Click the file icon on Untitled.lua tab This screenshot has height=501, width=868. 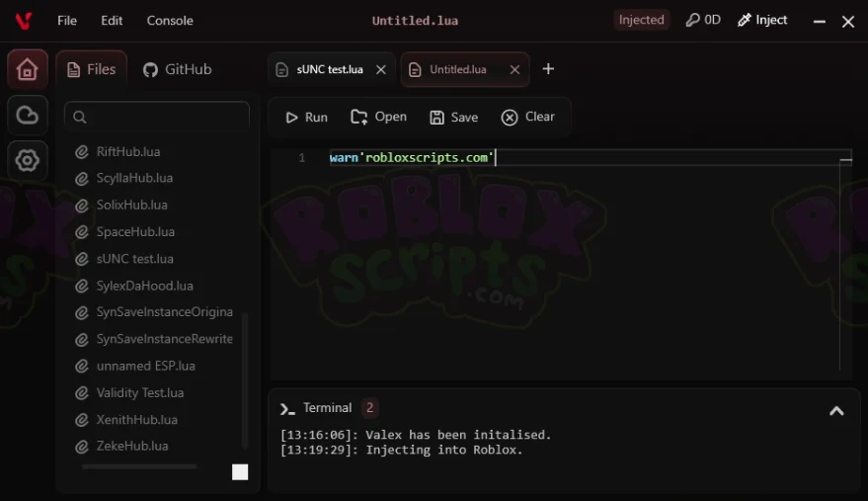click(x=415, y=70)
